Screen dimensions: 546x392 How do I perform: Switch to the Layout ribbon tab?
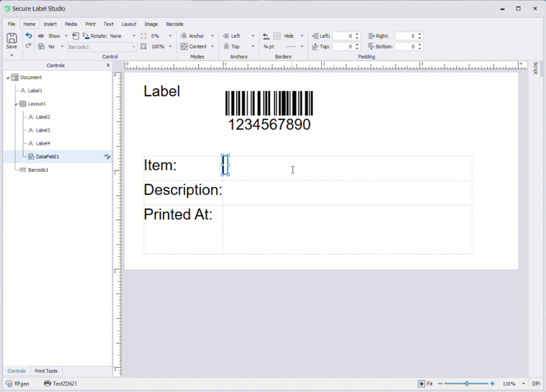point(129,24)
